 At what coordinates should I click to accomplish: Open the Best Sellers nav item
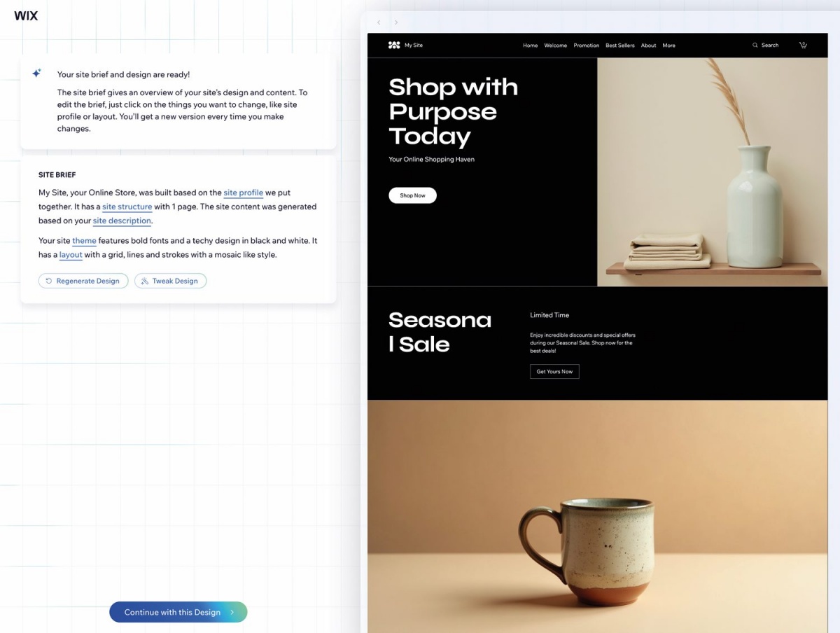(620, 46)
